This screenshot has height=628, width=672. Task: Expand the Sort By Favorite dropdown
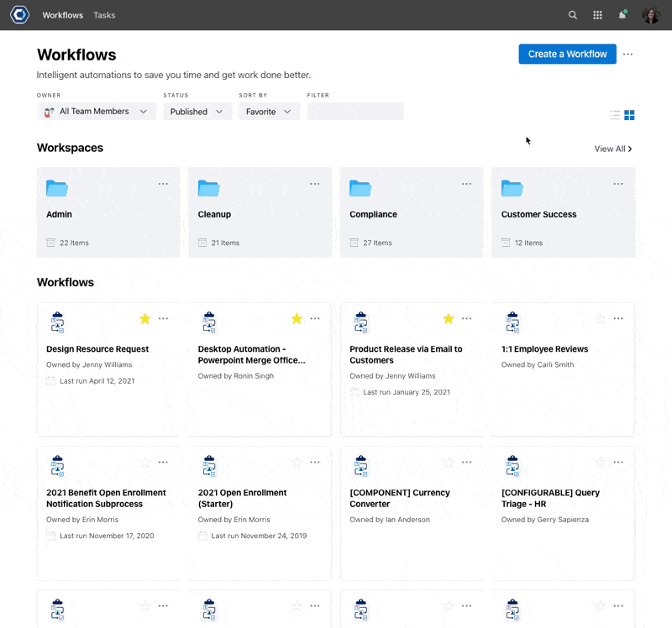[270, 112]
